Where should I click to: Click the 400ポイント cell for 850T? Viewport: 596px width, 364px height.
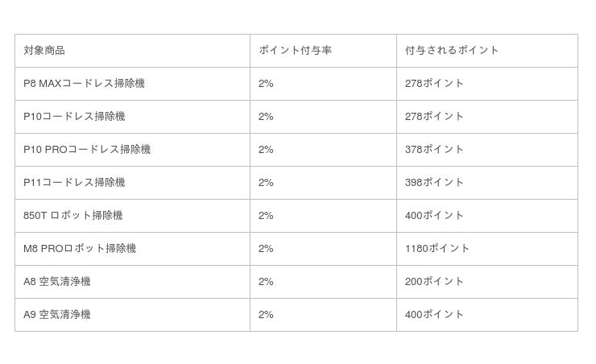pyautogui.click(x=434, y=215)
